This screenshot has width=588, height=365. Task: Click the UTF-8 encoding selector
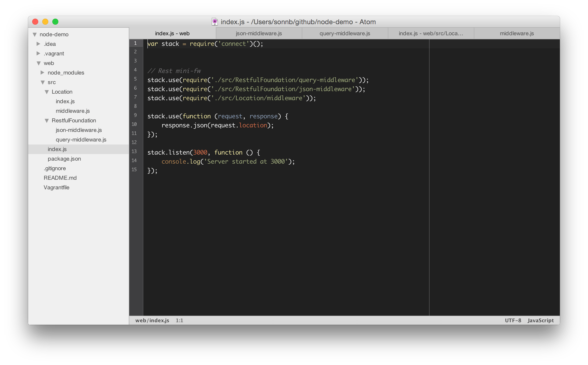tap(513, 320)
